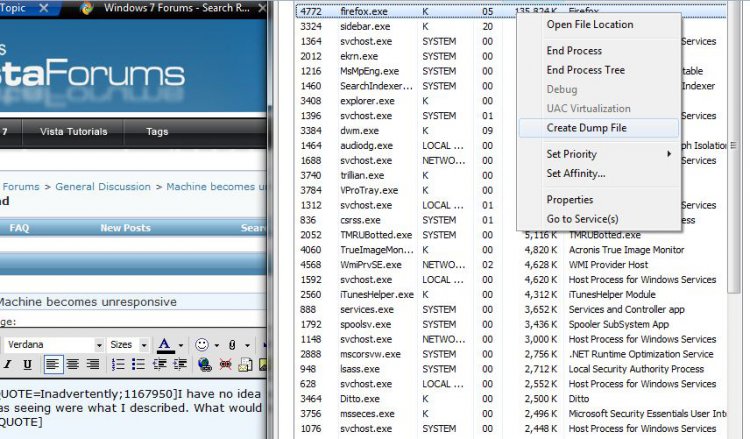Click the Task Manager vertical scrollbar thumb
This screenshot has height=439, width=750.
[732, 146]
